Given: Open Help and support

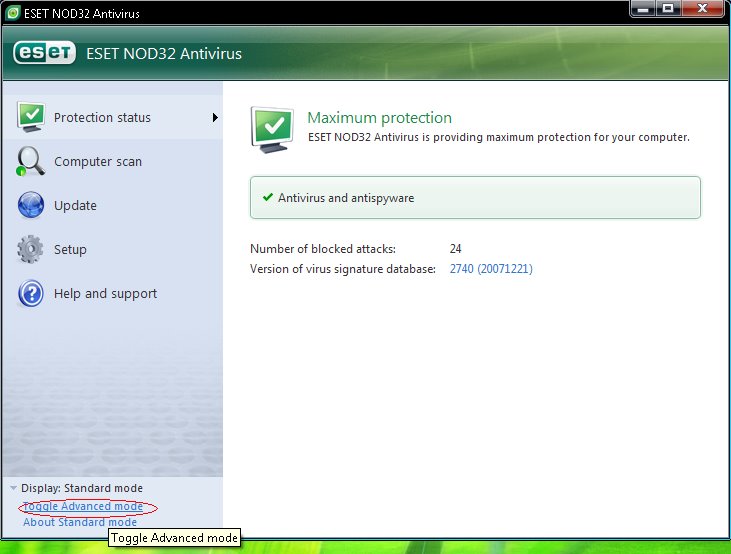Looking at the screenshot, I should [113, 293].
